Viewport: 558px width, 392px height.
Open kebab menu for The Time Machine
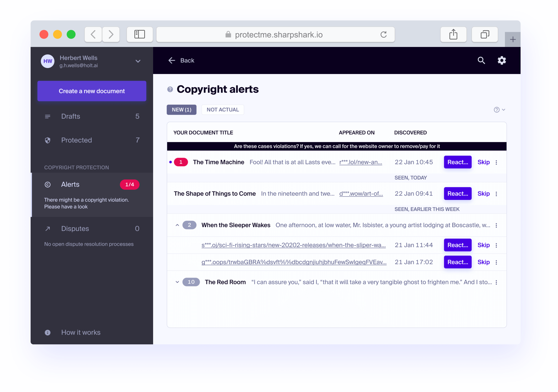pos(496,162)
